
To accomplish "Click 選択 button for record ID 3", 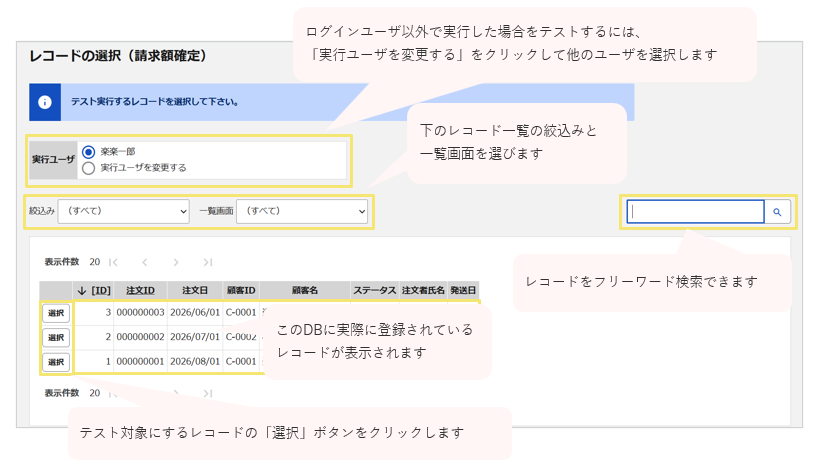I will click(56, 313).
